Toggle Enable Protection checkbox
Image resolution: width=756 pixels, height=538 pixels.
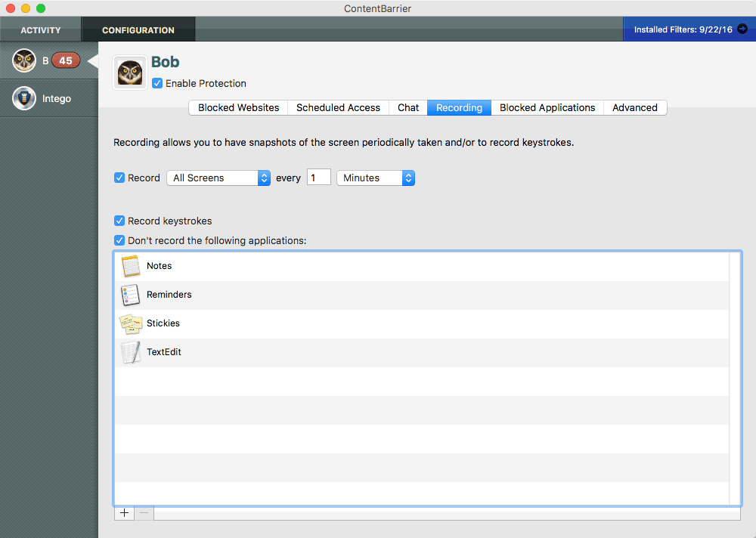tap(157, 83)
